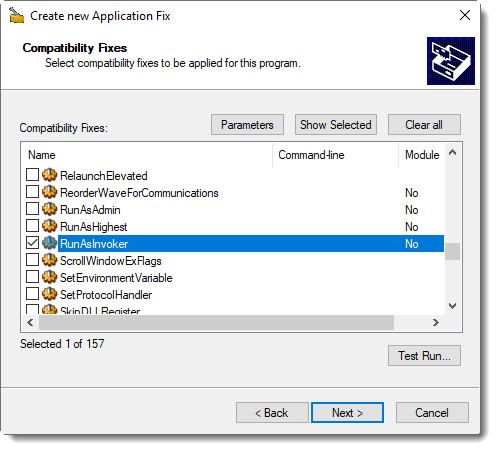496x450 pixels.
Task: Check the SetEnvironmentVariable checkbox
Action: [x=32, y=277]
